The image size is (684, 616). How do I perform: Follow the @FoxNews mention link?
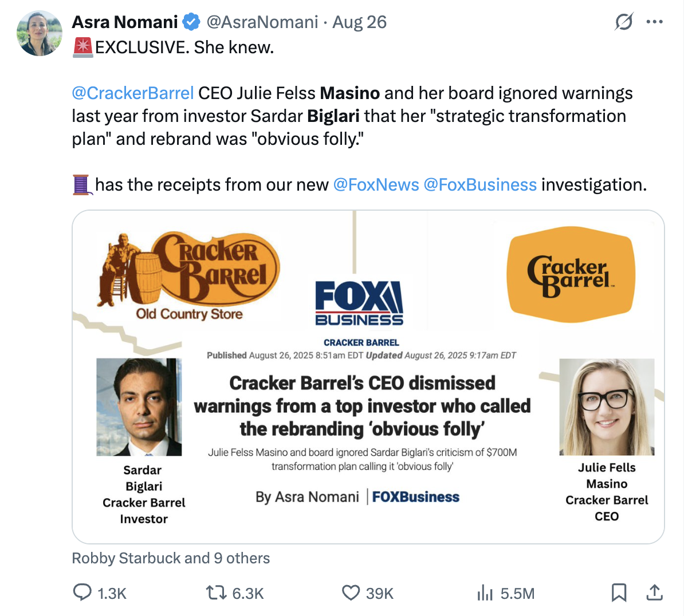(376, 184)
